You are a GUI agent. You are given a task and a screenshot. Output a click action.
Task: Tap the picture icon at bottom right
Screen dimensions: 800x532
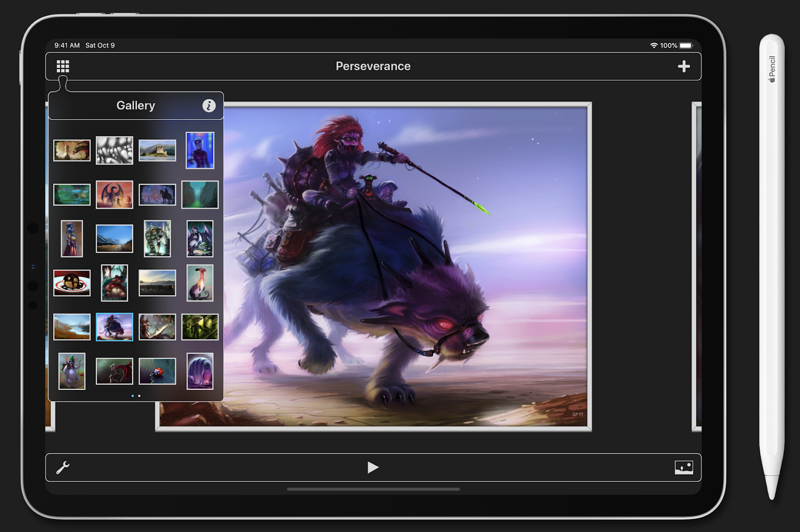pos(683,467)
